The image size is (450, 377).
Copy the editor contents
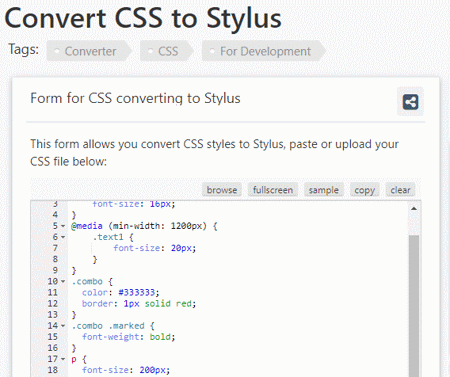365,190
